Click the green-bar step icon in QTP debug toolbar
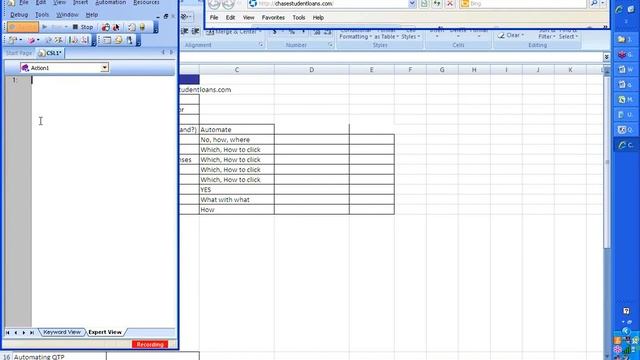Viewport: 640px width, 360px height. (x=73, y=40)
